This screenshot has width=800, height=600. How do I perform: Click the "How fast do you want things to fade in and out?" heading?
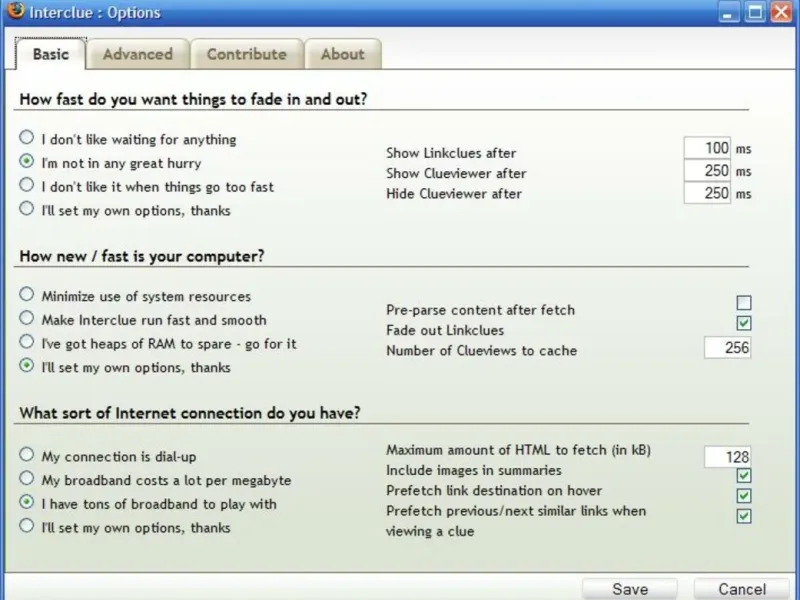193,99
